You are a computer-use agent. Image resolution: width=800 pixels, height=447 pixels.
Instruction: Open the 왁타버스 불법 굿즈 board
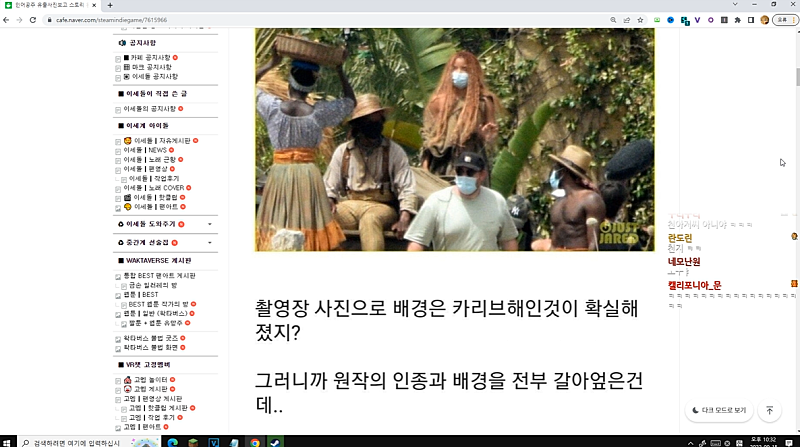click(x=151, y=338)
